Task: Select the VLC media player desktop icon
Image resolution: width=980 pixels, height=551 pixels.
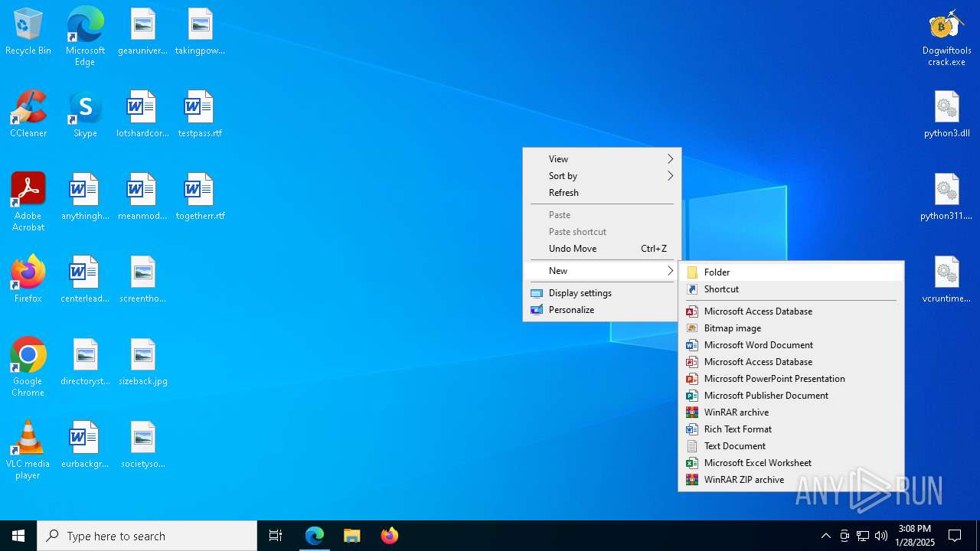Action: tap(28, 450)
